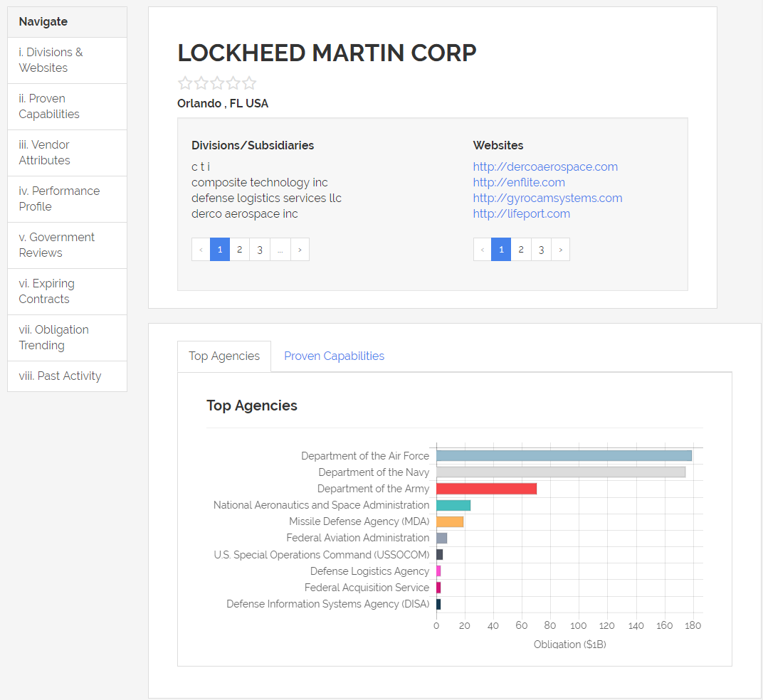
Task: Click the 'composite technology inc' entry
Action: tap(259, 182)
